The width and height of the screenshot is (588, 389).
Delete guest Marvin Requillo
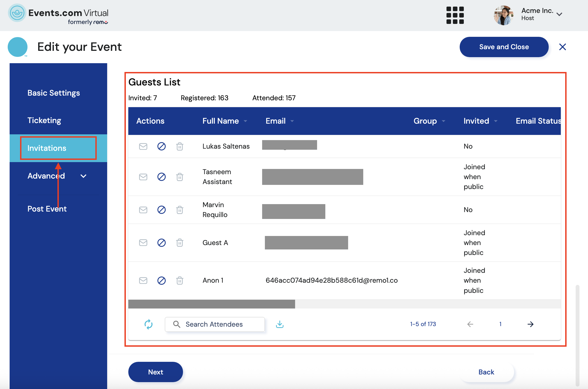[180, 210]
